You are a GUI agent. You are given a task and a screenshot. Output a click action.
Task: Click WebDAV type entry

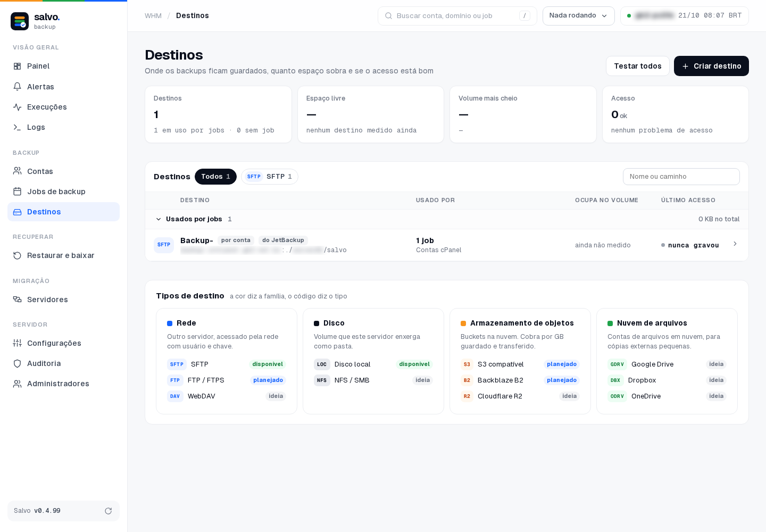227,396
